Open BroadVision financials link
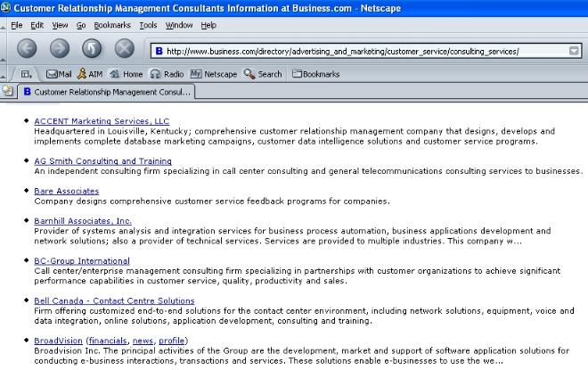Image resolution: width=588 pixels, height=370 pixels. (x=108, y=341)
